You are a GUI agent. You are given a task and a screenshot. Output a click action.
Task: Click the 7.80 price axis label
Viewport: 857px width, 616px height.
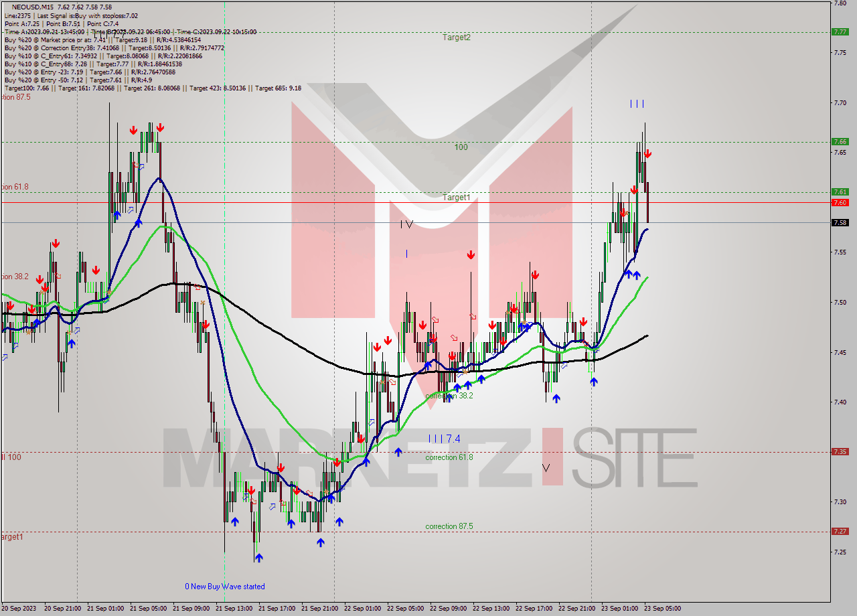tap(840, 3)
